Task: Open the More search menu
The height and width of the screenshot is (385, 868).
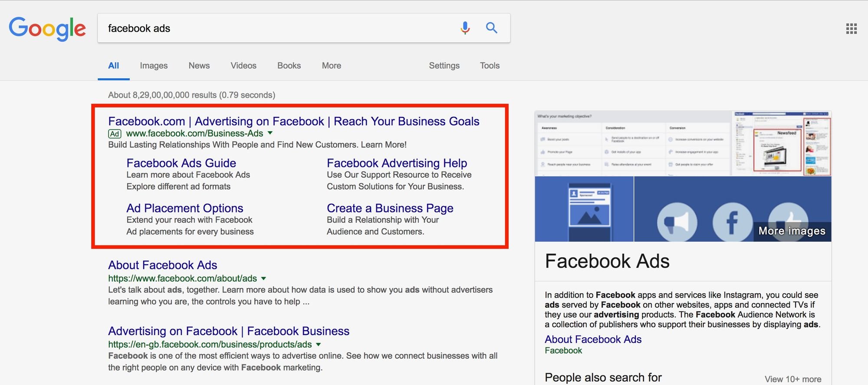Action: click(331, 66)
